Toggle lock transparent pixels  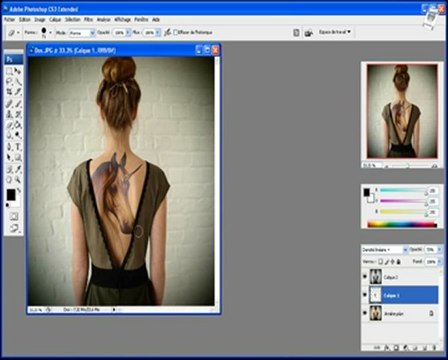pos(381,262)
